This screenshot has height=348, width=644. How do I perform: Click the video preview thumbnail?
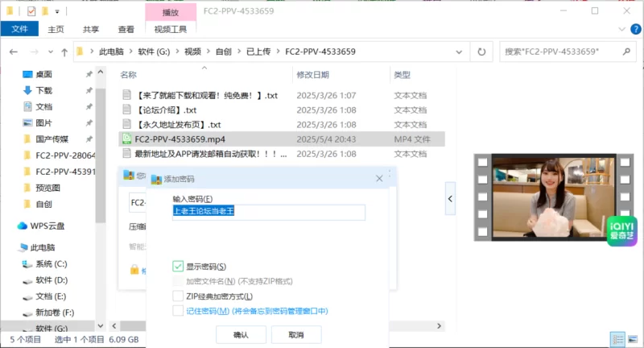[x=554, y=197]
